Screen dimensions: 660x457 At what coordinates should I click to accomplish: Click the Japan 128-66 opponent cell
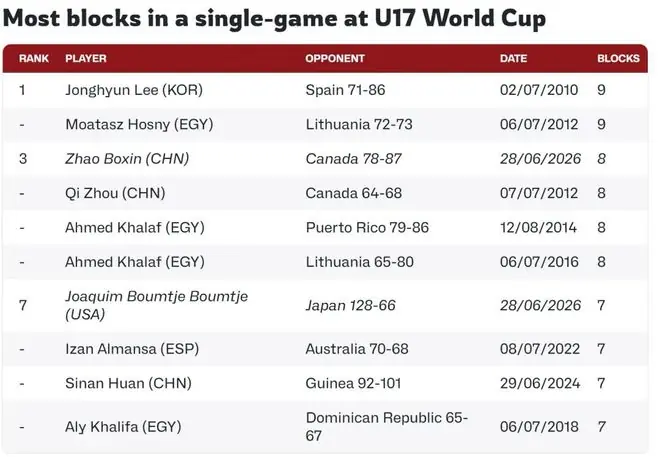tap(351, 306)
